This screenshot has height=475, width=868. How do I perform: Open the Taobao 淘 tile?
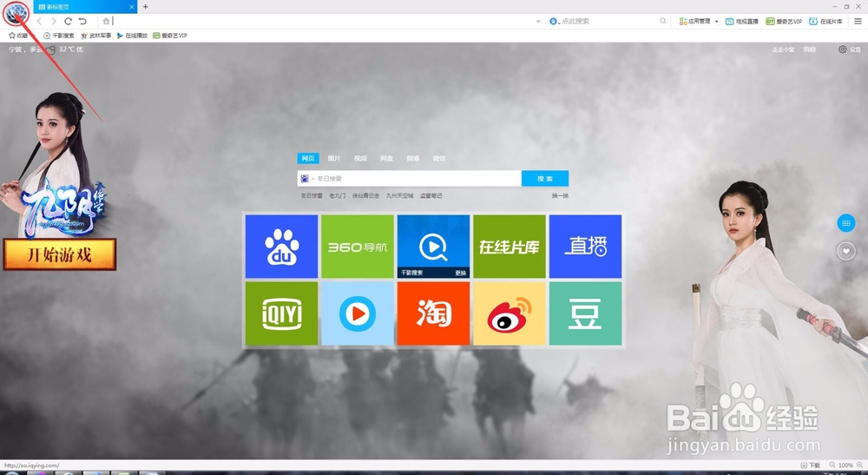tap(433, 313)
